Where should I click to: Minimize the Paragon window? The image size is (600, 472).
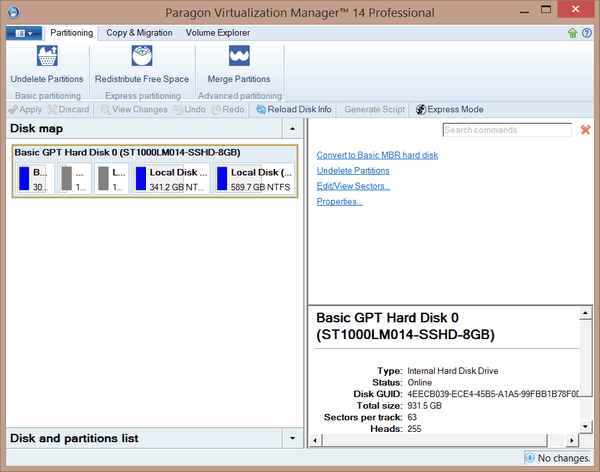tap(524, 11)
